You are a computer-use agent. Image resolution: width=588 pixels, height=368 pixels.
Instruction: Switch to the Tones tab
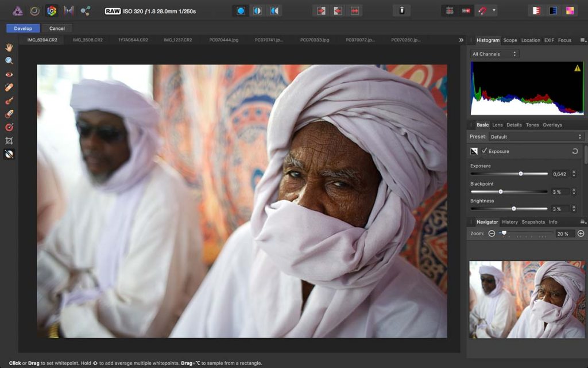[x=532, y=125]
